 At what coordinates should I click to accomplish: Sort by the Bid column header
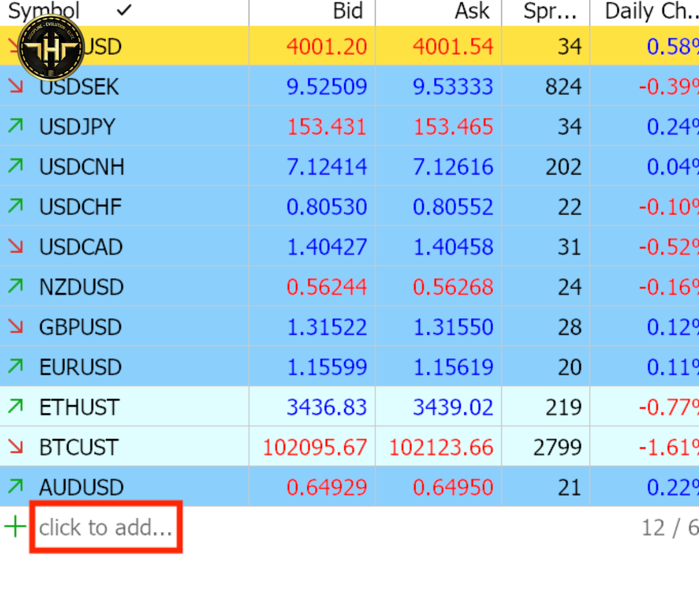349,11
